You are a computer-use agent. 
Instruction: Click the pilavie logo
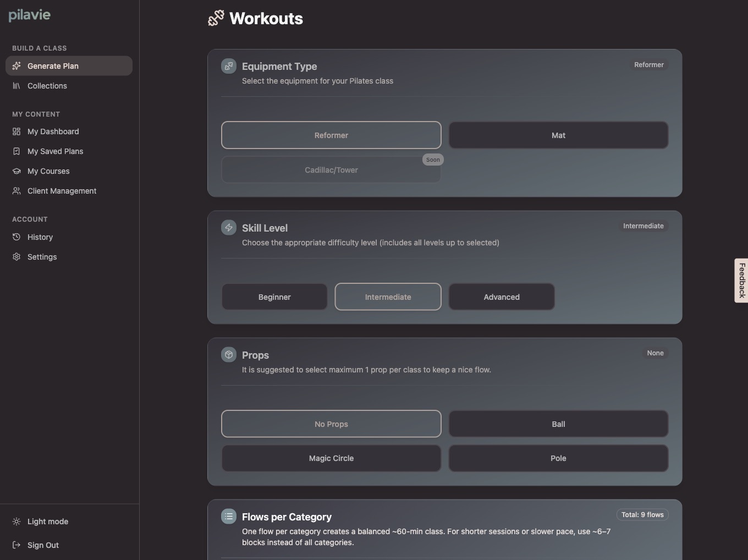point(30,15)
